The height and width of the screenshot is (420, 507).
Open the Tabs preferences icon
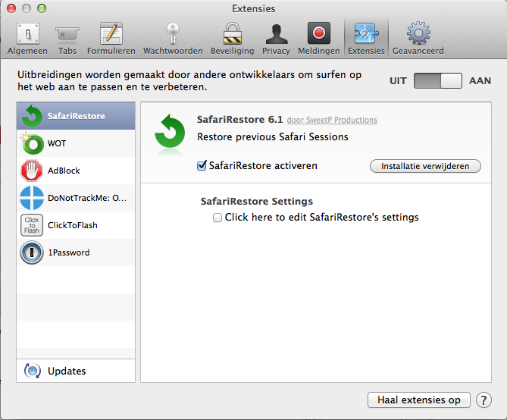(67, 33)
